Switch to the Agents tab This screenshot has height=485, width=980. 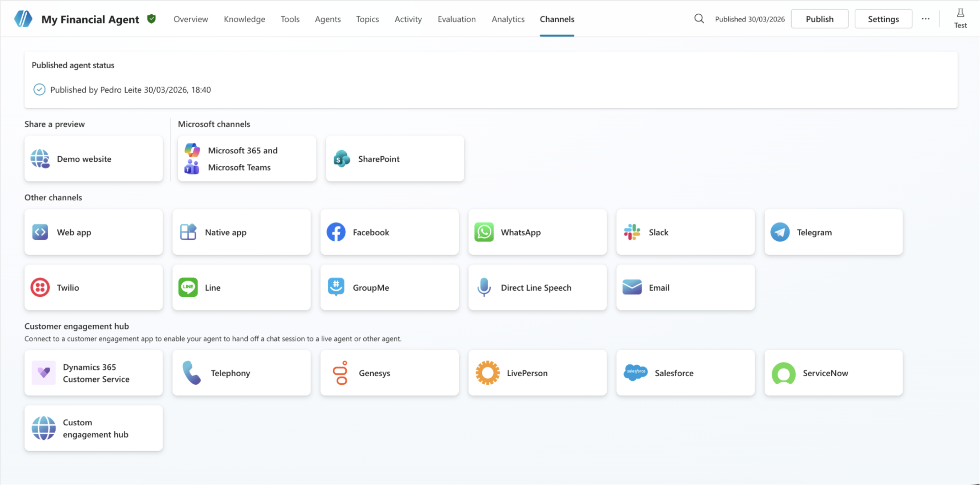pos(327,19)
